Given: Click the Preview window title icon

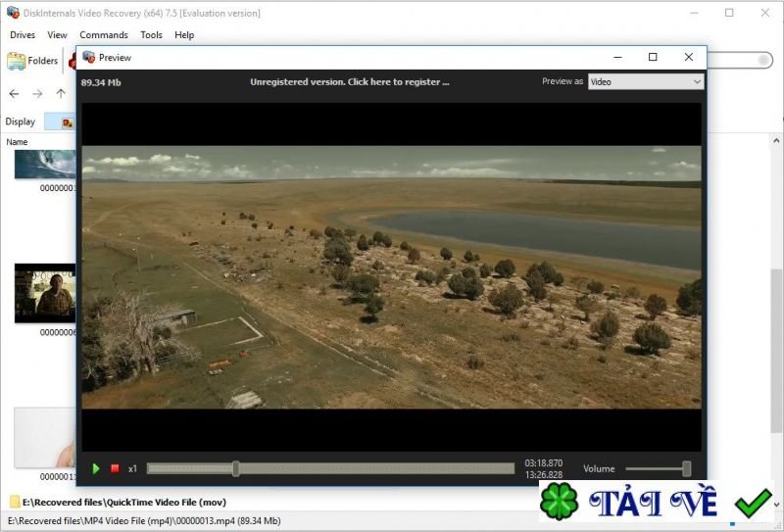Looking at the screenshot, I should coord(88,57).
